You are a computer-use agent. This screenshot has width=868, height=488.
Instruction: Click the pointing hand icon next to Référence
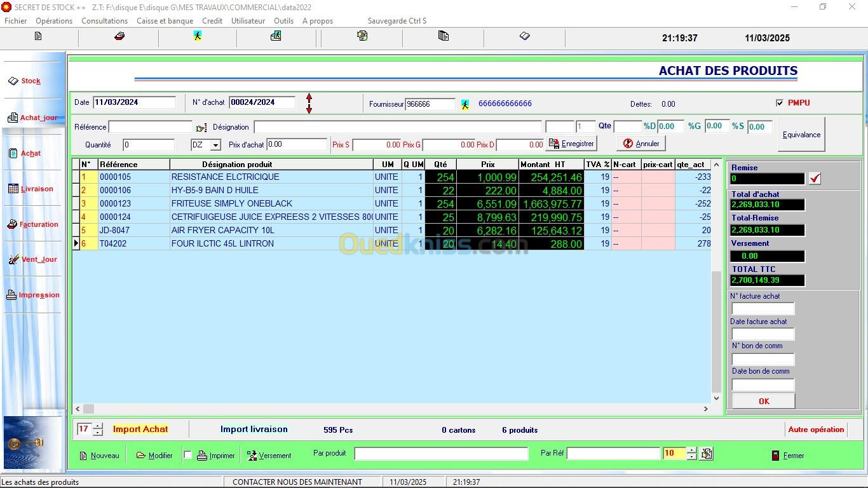(x=201, y=128)
